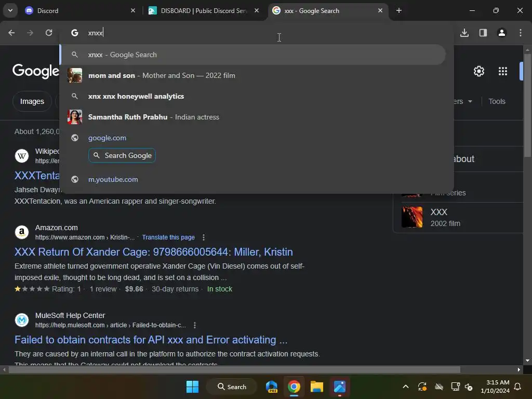Open the clock showing 3:15 AM

pyautogui.click(x=495, y=387)
